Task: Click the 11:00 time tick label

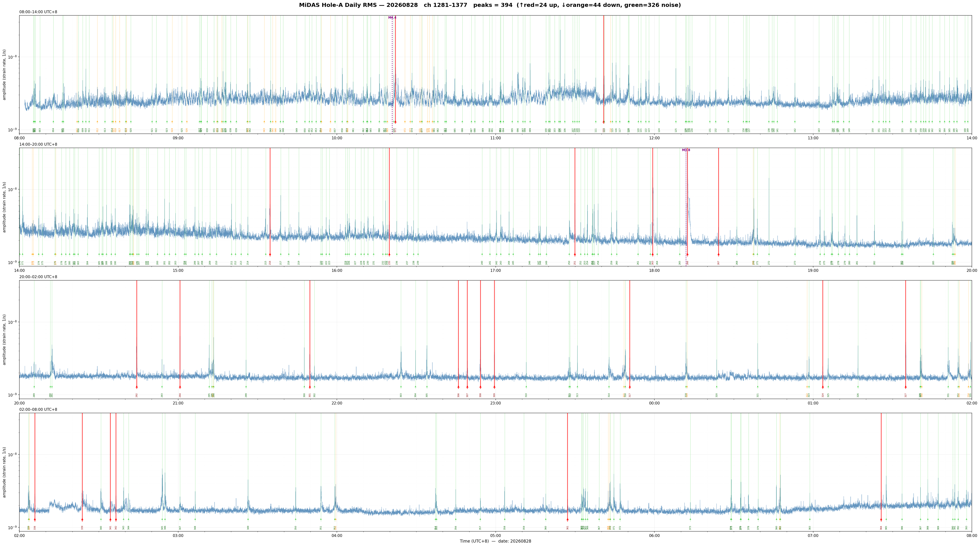Action: (x=495, y=138)
